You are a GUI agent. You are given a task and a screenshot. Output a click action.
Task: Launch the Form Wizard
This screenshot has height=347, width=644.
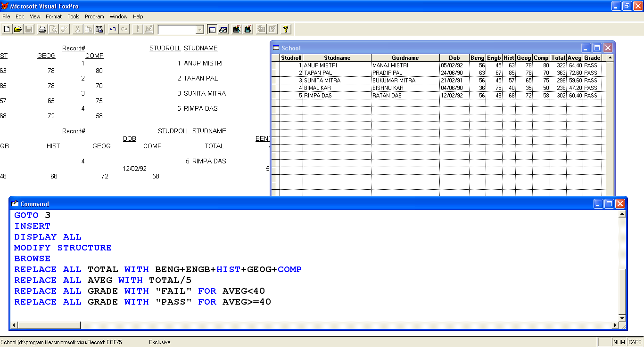click(236, 29)
